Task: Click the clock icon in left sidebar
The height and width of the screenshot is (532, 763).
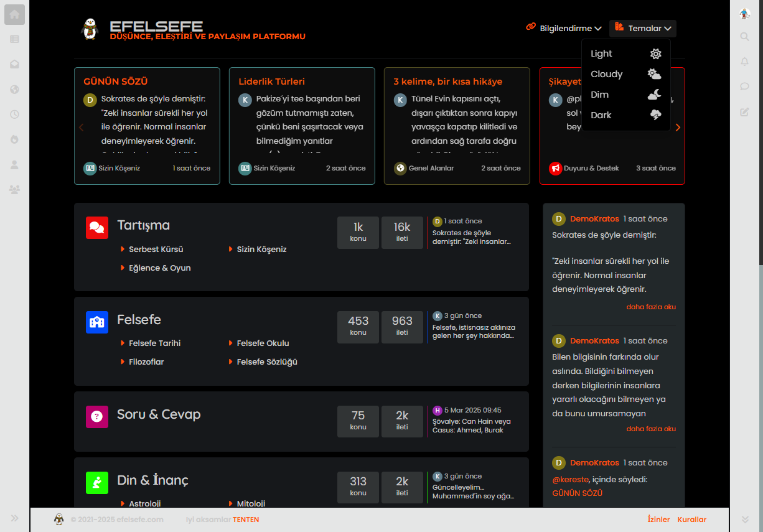Action: 14,114
